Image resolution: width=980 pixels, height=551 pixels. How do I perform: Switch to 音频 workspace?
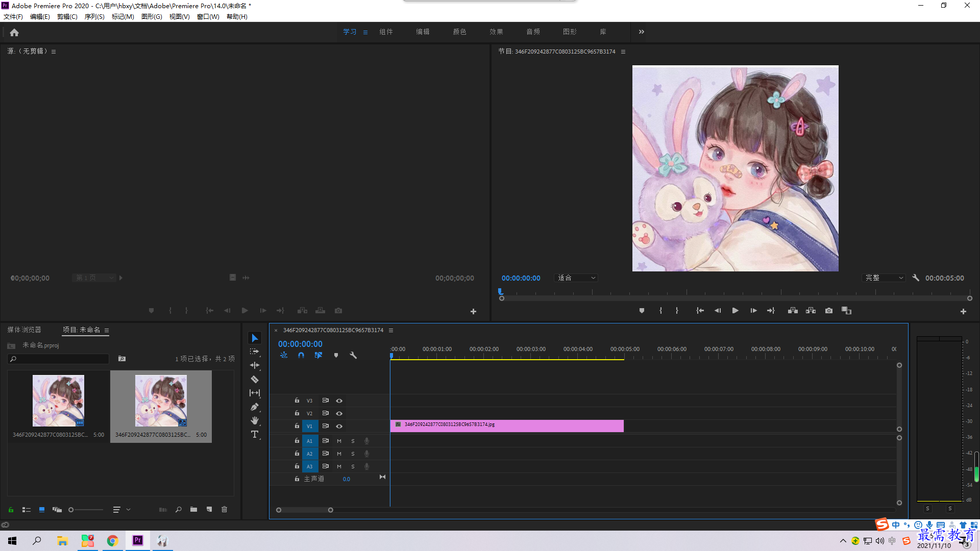[533, 32]
